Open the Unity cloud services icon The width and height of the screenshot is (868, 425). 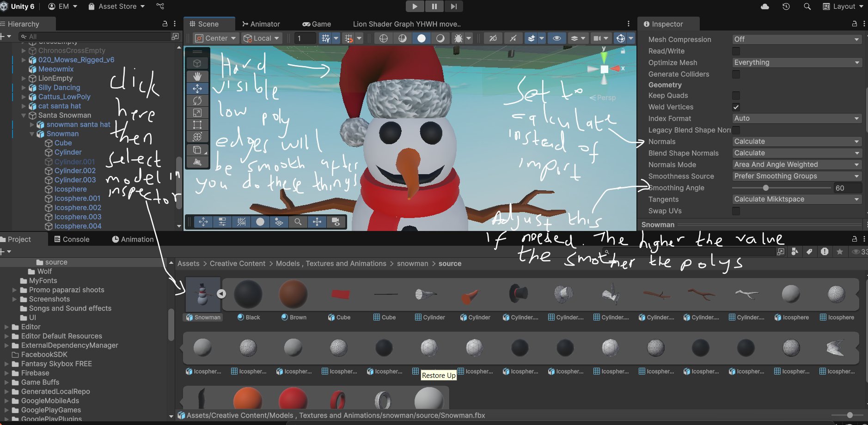tap(765, 6)
